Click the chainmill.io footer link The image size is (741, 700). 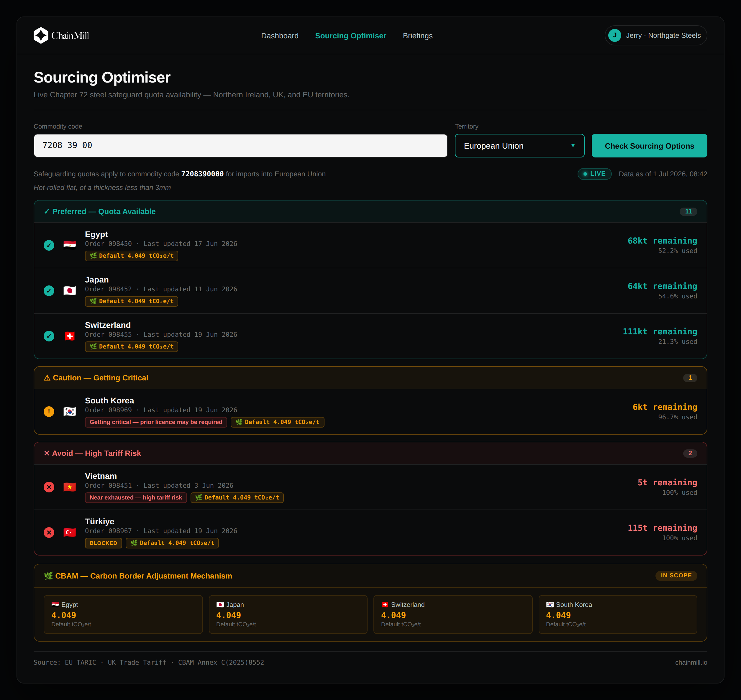691,662
